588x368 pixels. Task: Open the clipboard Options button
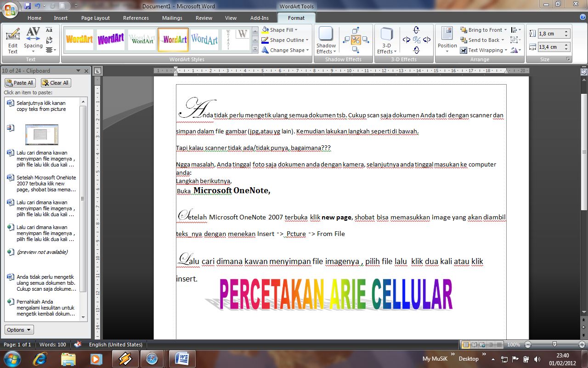[x=19, y=330]
